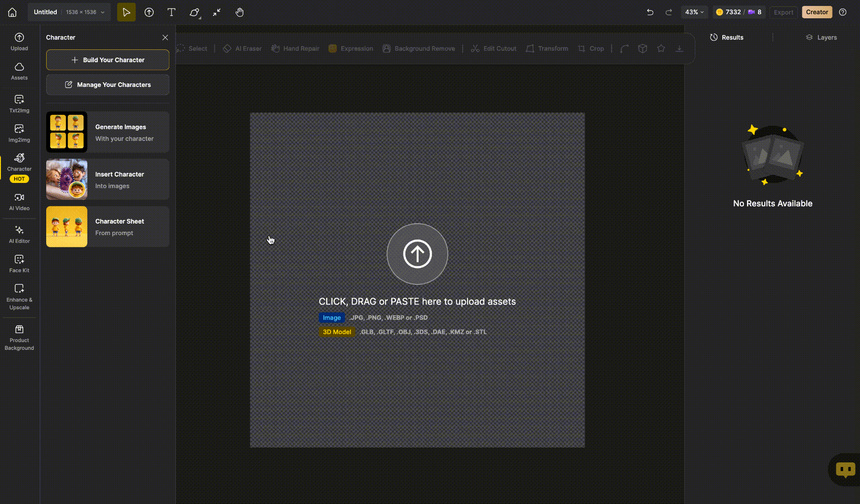Switch to the Layers tab
The image size is (860, 504).
click(821, 38)
